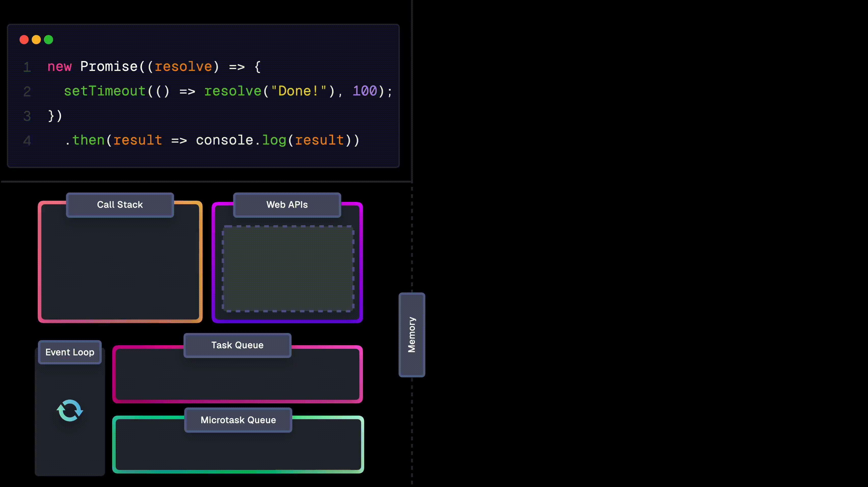Click the number 100 in the code
Viewport: 868px width, 487px height.
(x=365, y=91)
